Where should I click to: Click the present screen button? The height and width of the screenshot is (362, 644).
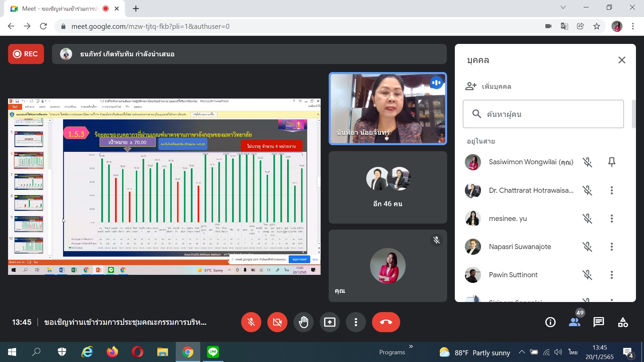[x=329, y=322]
